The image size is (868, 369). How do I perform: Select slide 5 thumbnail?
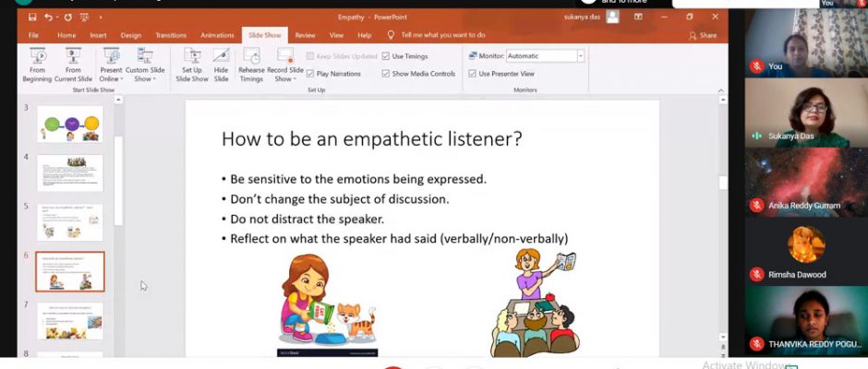(x=70, y=221)
